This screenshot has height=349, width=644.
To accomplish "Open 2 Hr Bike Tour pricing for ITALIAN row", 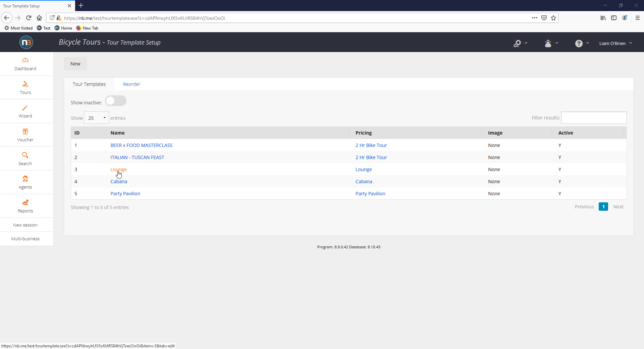I will point(371,157).
